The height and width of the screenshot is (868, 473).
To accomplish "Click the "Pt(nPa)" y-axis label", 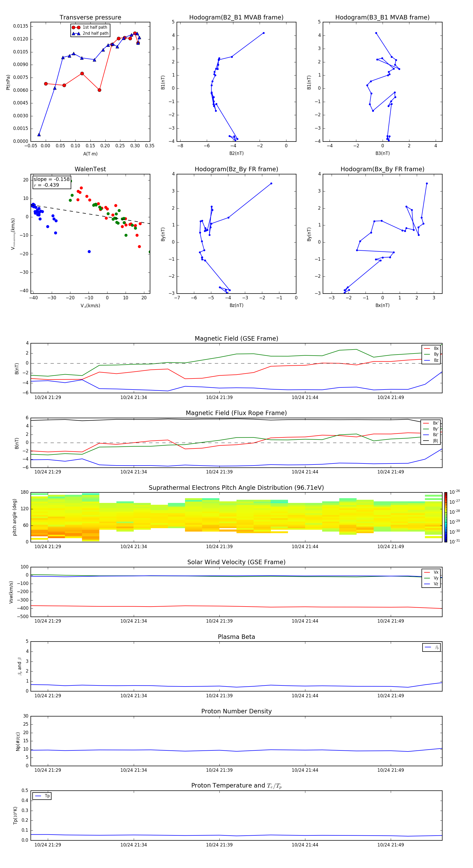I will (x=8, y=82).
